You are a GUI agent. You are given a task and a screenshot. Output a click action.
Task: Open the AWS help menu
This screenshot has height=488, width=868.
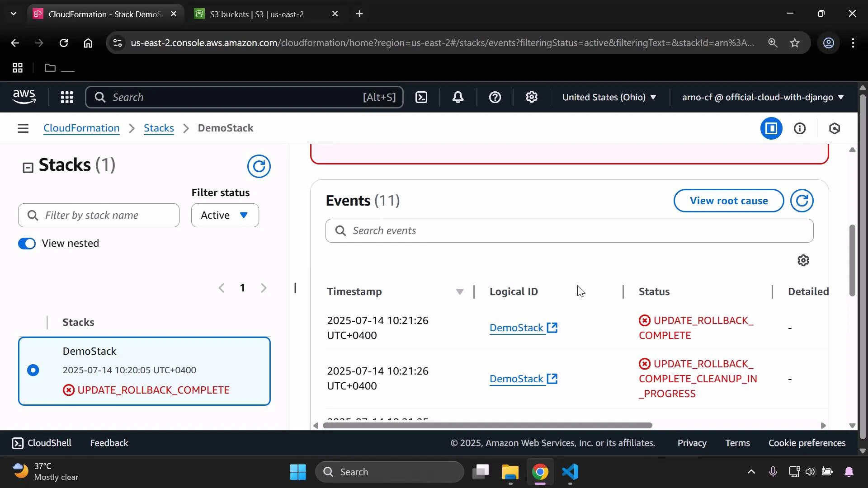coord(495,97)
